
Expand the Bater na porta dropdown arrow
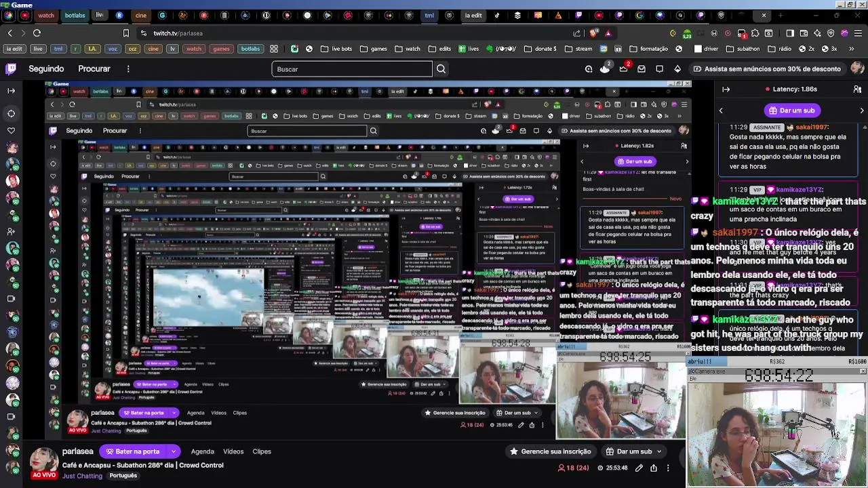tap(174, 451)
